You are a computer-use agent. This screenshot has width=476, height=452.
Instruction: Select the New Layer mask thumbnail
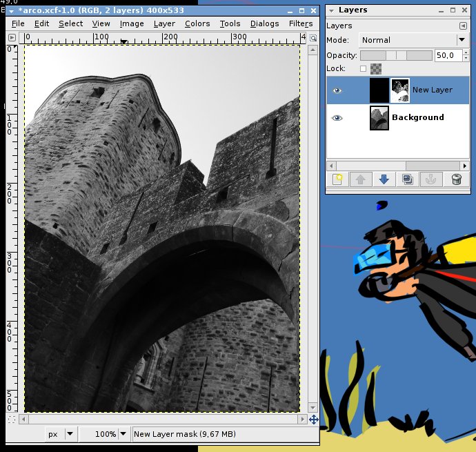click(x=400, y=90)
